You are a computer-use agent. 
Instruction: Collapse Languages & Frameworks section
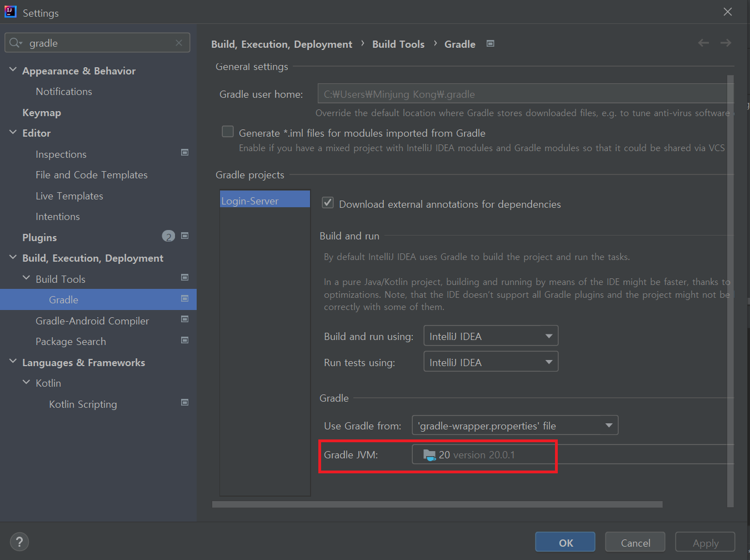(13, 361)
